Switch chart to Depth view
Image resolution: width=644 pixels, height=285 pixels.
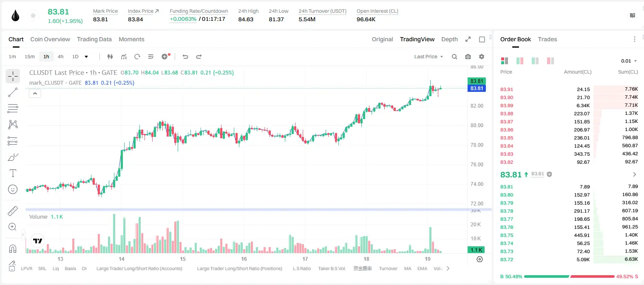449,39
